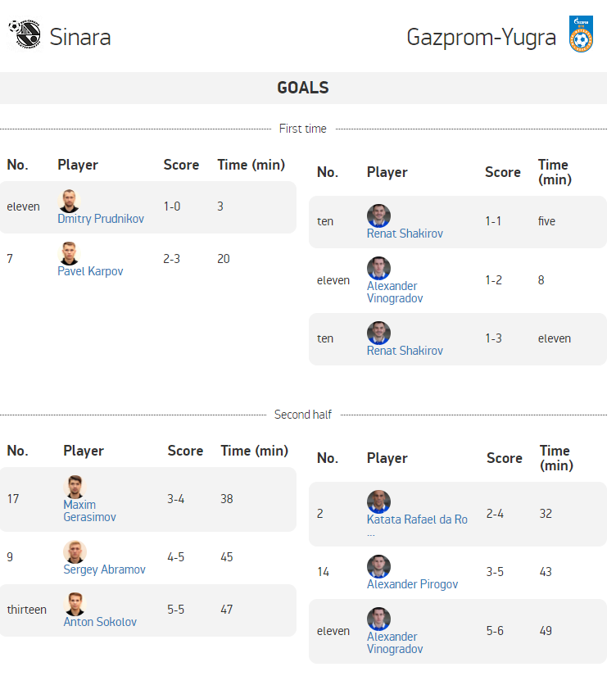Open the Alexander Pirogov profile link
The image size is (616, 676).
(x=412, y=584)
